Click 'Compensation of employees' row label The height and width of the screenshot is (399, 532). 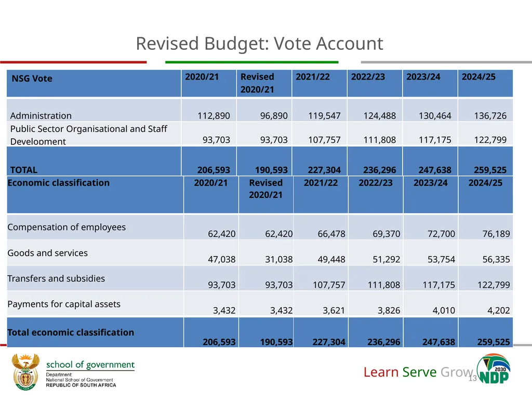click(66, 227)
